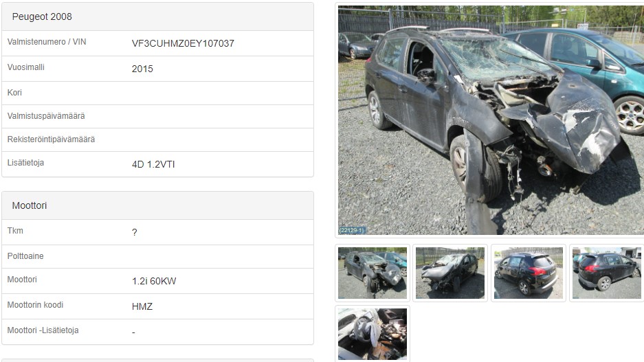Select the third thumbnail showing rear left view
The width and height of the screenshot is (644, 362).
[x=528, y=273]
